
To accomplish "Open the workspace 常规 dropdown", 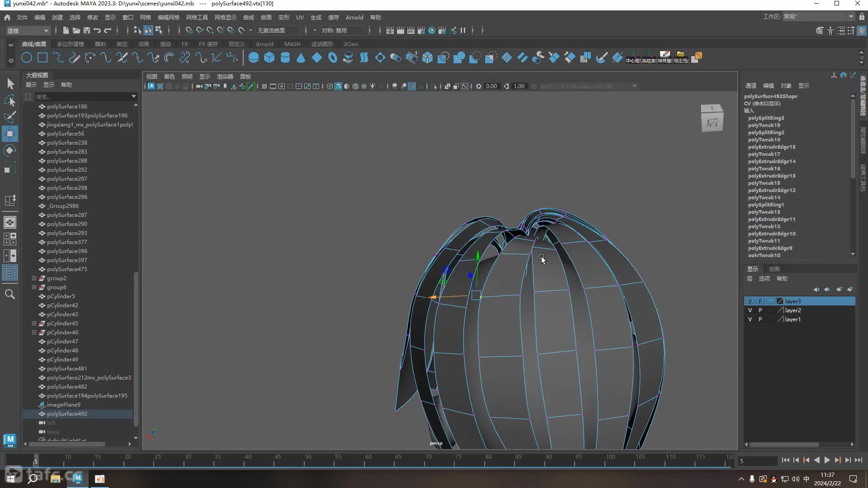I will (818, 17).
